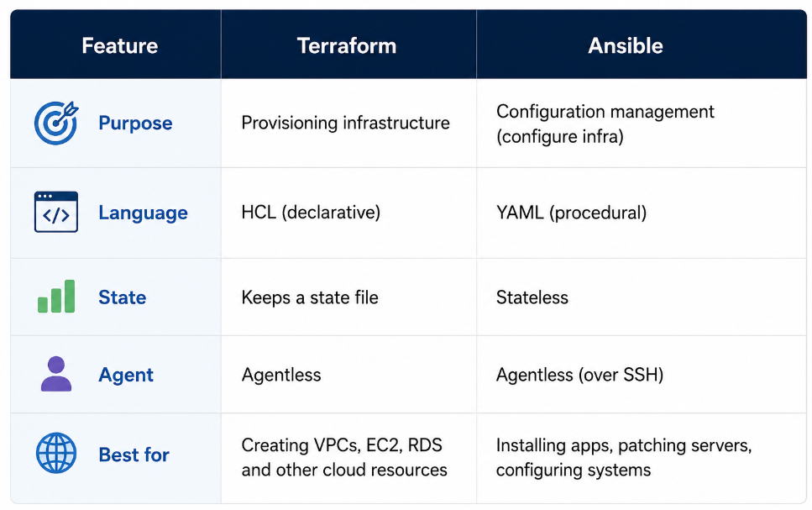Click the Stateless cell
812x510 pixels.
532,297
